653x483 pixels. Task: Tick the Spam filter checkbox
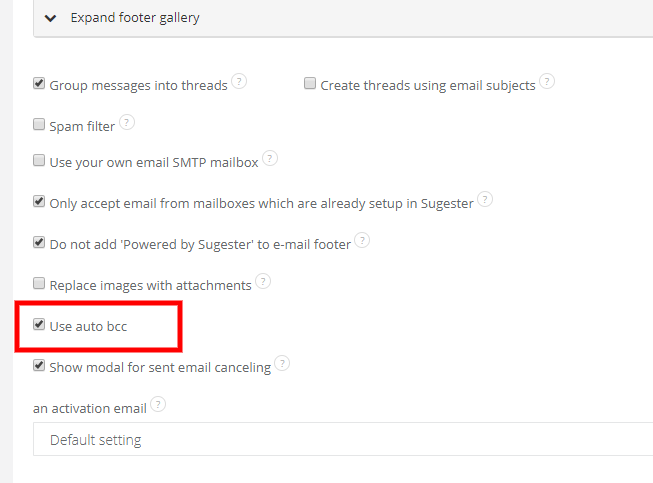click(x=39, y=126)
